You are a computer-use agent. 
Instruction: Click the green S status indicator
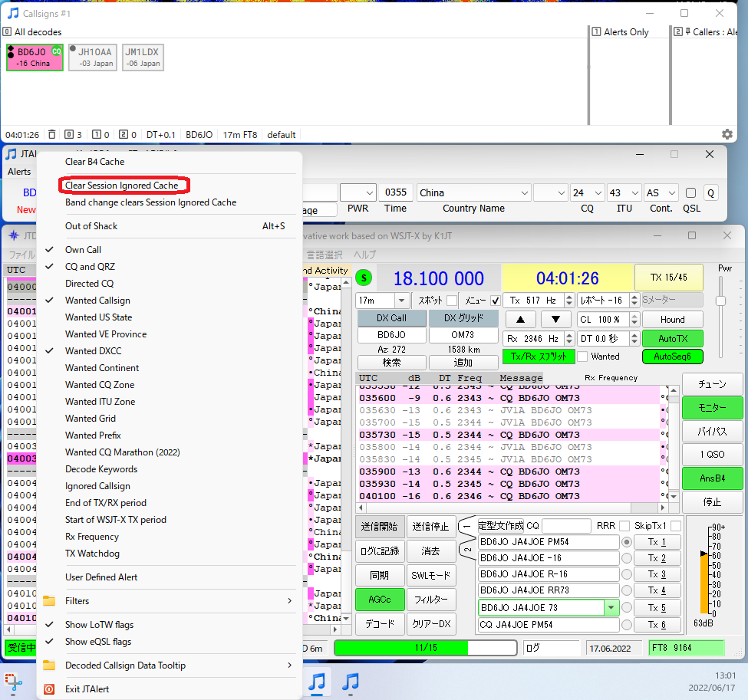click(364, 278)
